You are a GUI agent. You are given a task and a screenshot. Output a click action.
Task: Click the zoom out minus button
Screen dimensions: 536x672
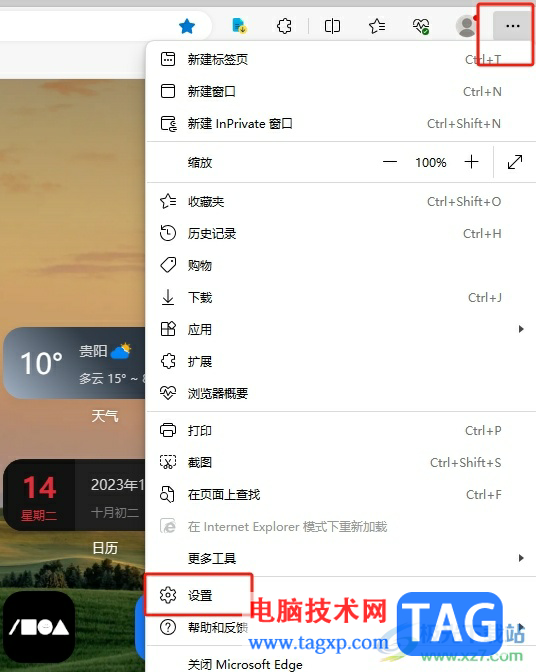(389, 162)
